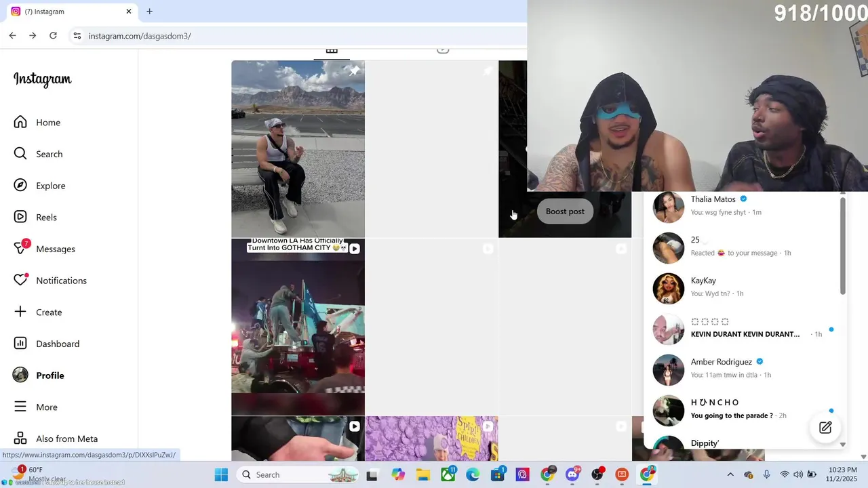
Task: Switch to the posts grid tab
Action: [x=332, y=51]
